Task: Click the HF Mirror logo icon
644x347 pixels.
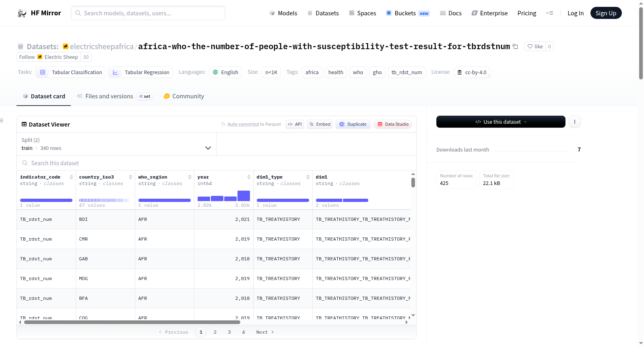Action: point(22,13)
